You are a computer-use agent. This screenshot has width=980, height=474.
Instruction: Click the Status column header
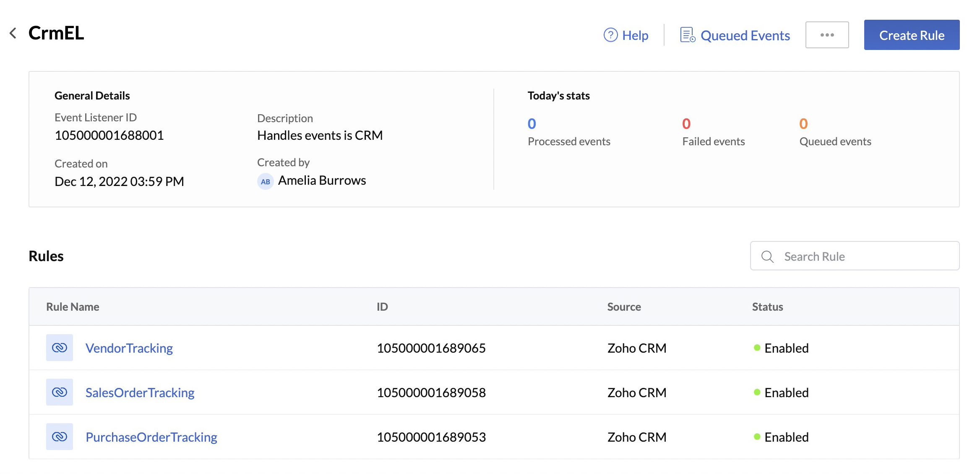tap(767, 306)
